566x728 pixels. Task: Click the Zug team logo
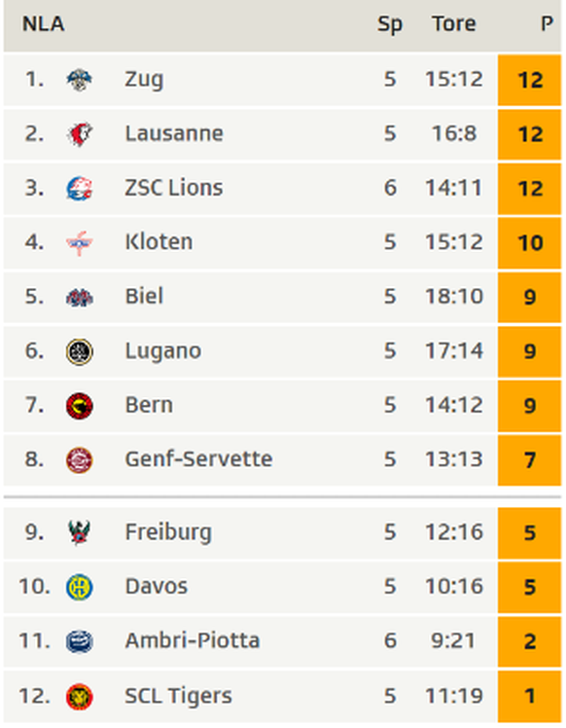tap(80, 80)
